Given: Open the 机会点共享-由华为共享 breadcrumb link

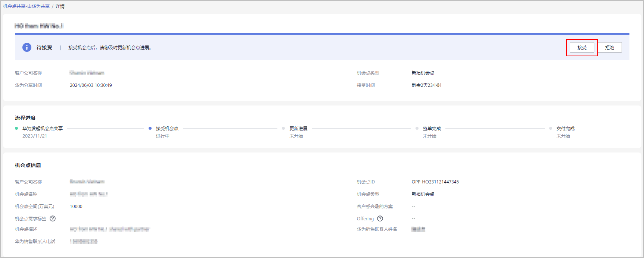Looking at the screenshot, I should pos(26,6).
